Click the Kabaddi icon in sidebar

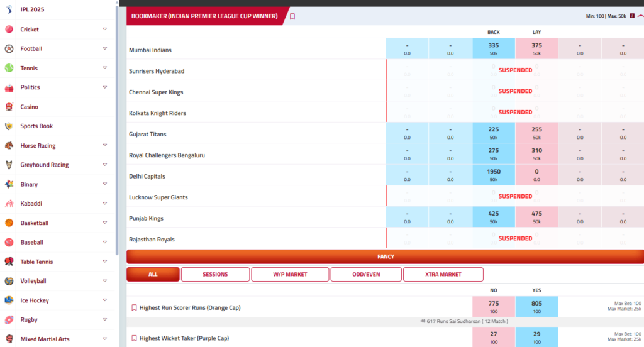(x=9, y=203)
